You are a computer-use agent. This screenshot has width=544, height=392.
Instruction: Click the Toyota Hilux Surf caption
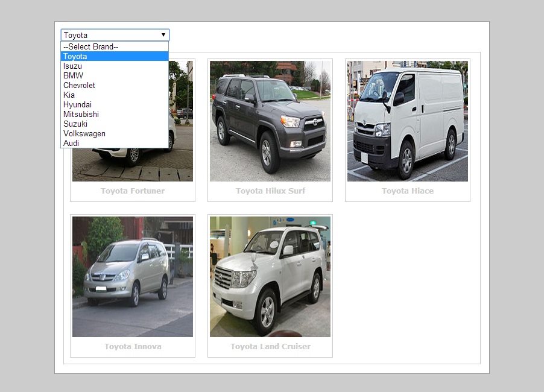point(270,191)
